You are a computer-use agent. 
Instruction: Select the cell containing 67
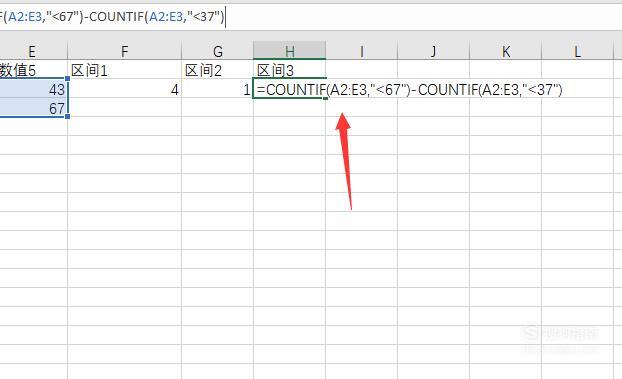point(33,108)
